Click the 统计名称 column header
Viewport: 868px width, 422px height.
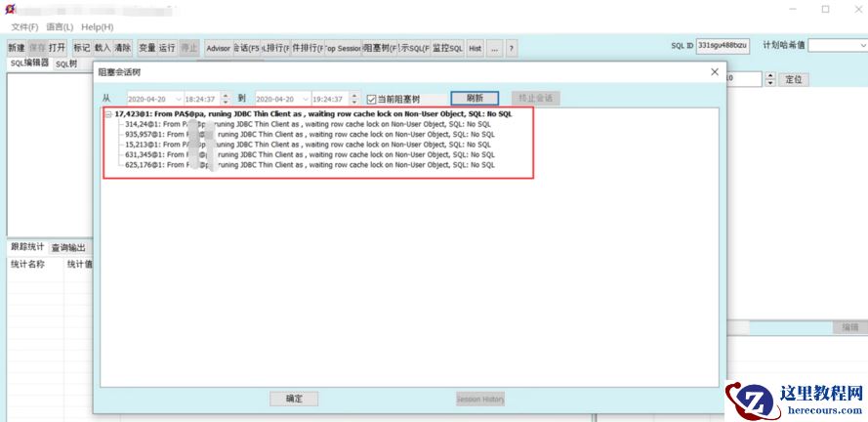point(35,264)
